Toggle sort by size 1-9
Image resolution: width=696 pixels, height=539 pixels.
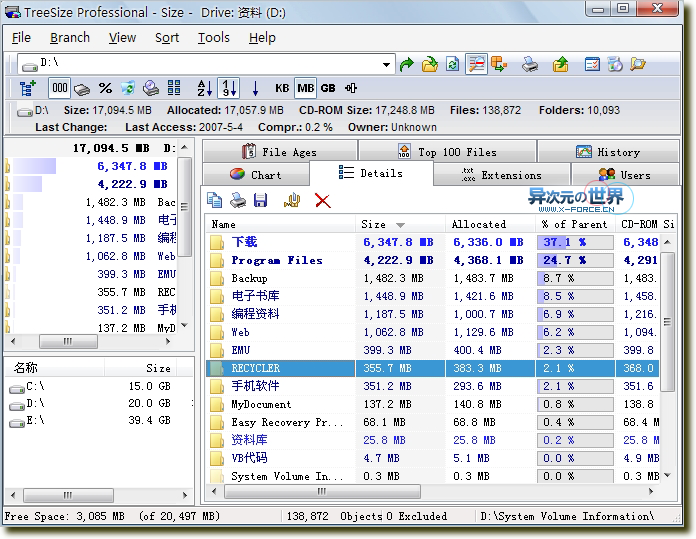click(229, 88)
